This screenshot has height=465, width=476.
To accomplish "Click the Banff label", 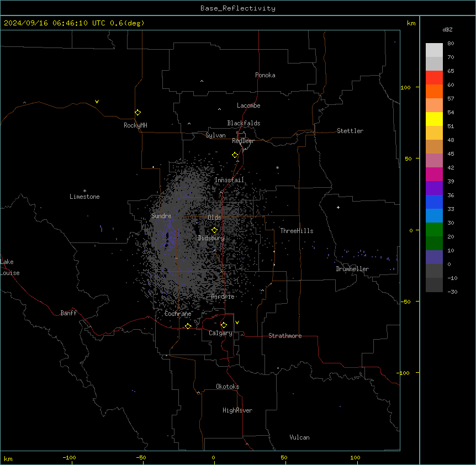I will 68,313.
